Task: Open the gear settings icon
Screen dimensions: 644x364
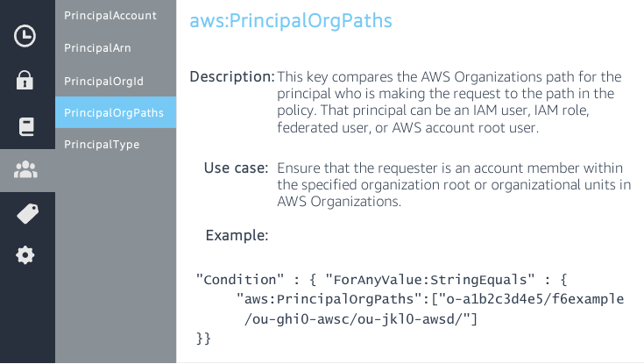Action: pyautogui.click(x=26, y=255)
